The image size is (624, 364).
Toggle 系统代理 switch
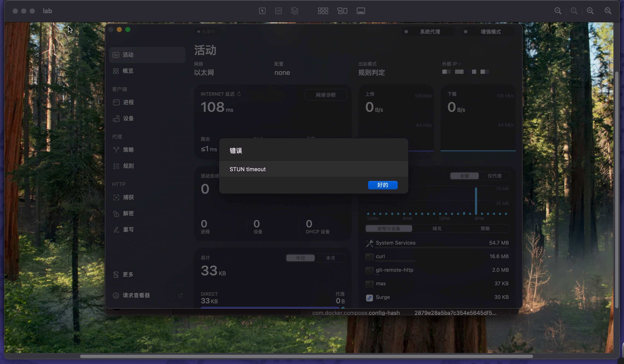click(x=429, y=32)
